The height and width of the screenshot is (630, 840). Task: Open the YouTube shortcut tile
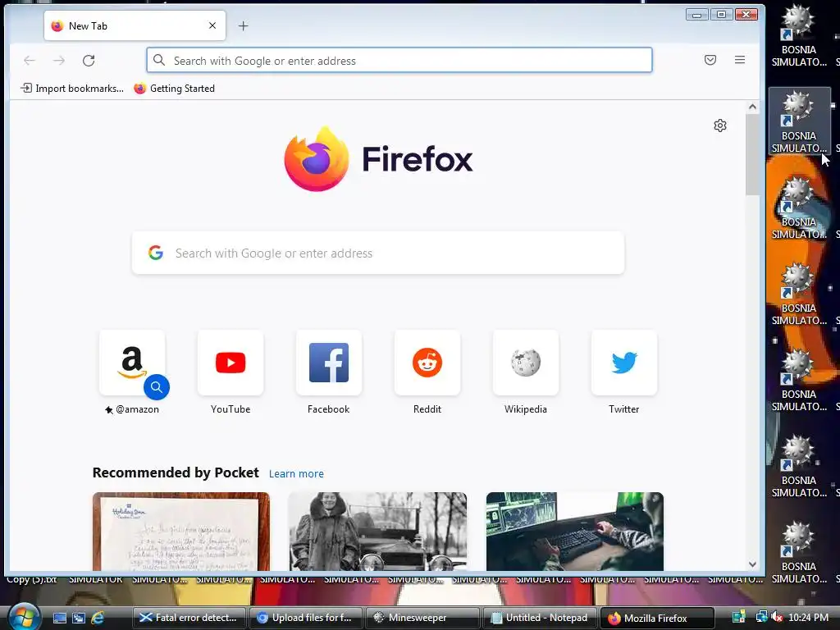tap(231, 363)
